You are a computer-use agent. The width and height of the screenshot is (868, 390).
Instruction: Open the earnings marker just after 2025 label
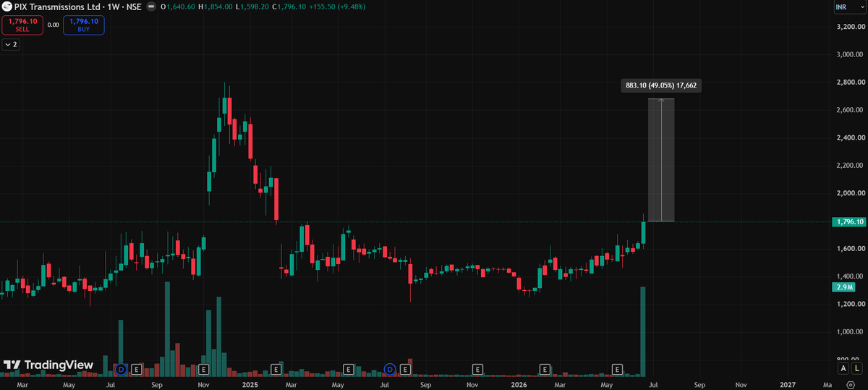(x=276, y=369)
